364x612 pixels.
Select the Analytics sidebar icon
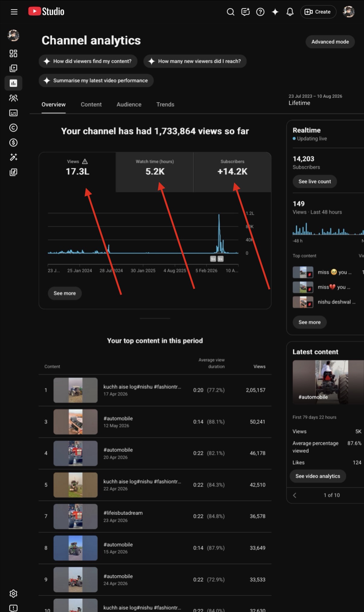(x=13, y=83)
